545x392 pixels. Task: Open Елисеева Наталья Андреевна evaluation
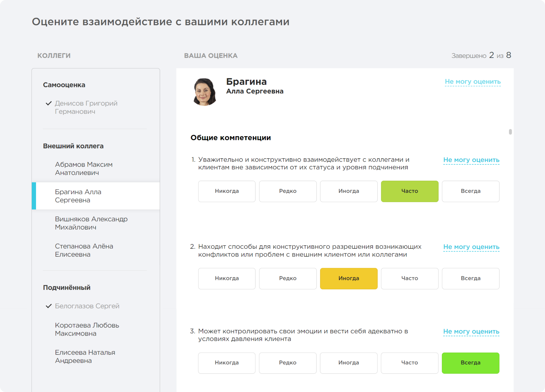point(85,356)
